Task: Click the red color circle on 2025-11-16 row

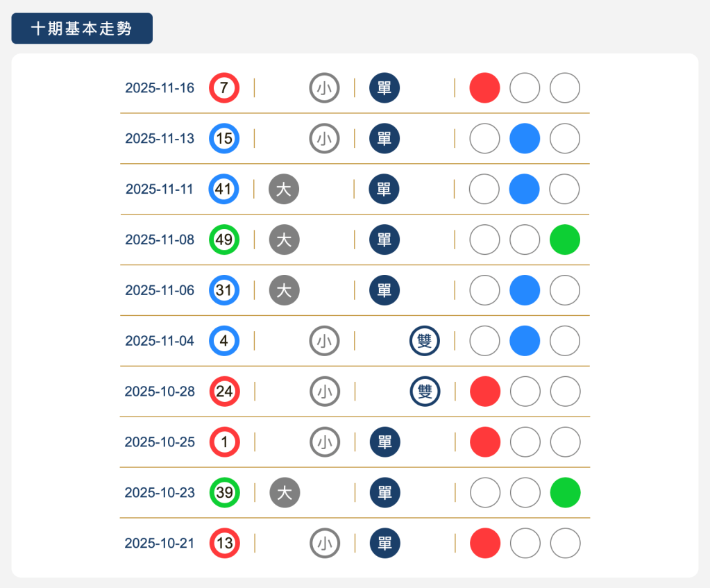Action: (x=484, y=87)
